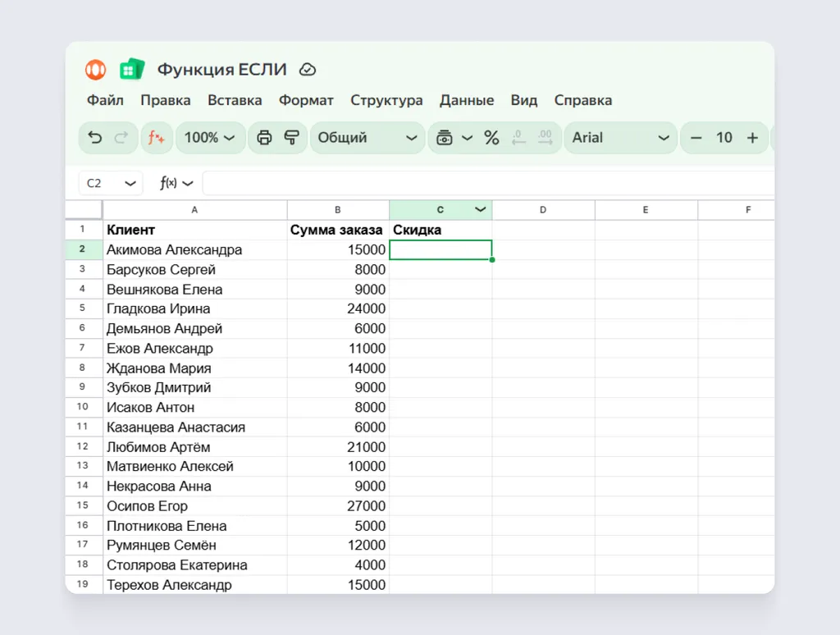The width and height of the screenshot is (840, 635).
Task: Click the Print icon
Action: (x=264, y=138)
